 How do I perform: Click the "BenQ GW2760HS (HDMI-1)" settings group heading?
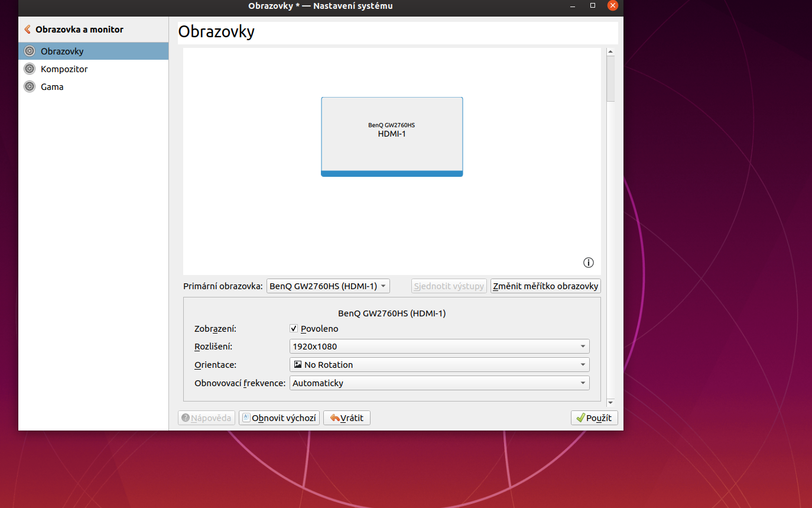pyautogui.click(x=392, y=313)
